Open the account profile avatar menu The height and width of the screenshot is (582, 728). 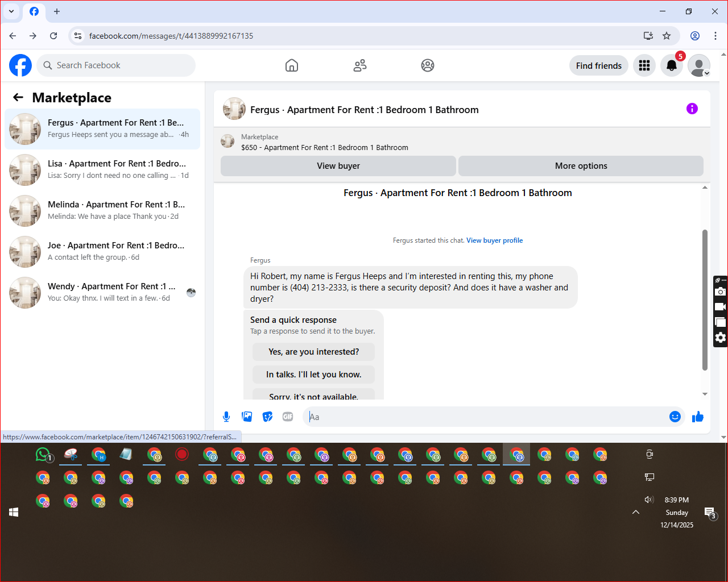click(x=699, y=66)
